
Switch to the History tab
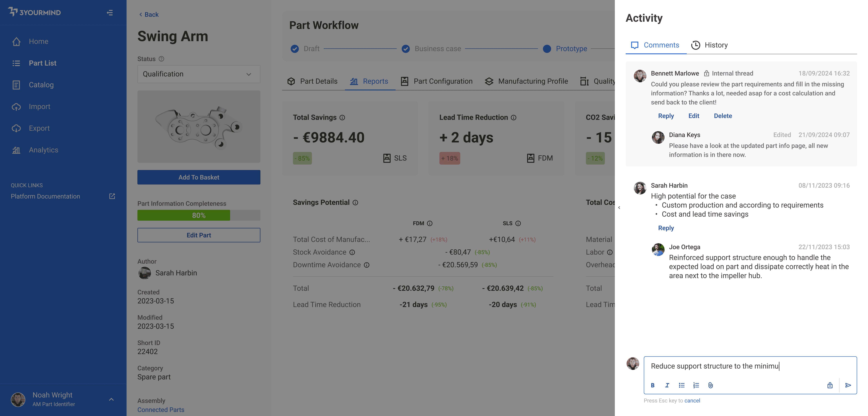710,45
